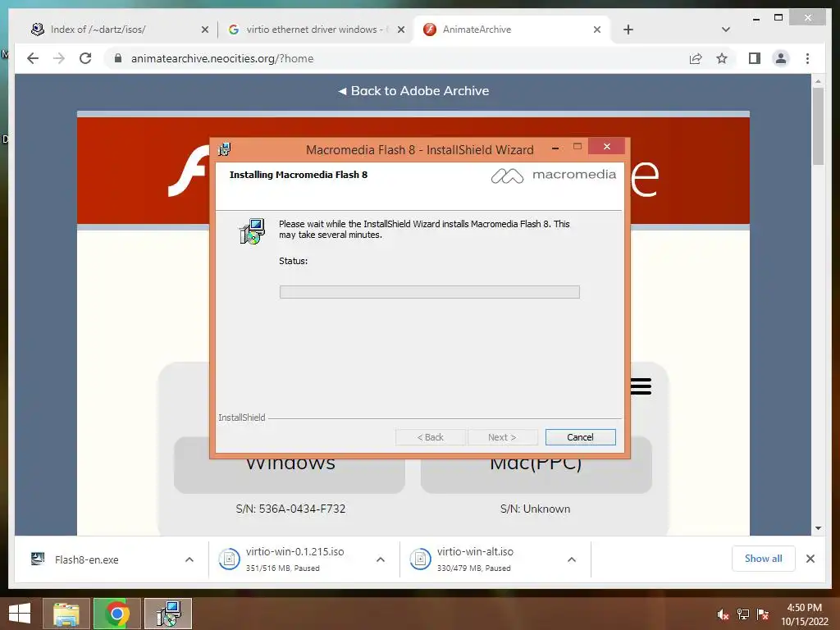The image size is (840, 630).
Task: Click virtio-win-alt.iso download item
Action: 477,559
